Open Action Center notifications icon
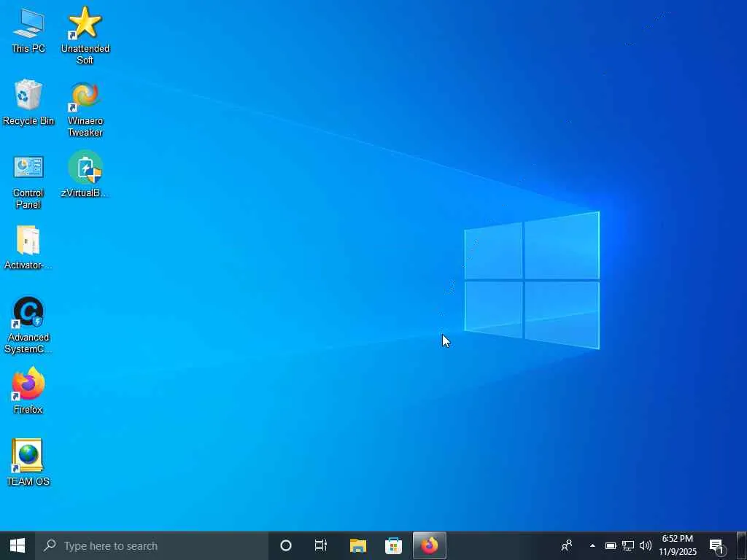Image resolution: width=747 pixels, height=560 pixels. [716, 545]
